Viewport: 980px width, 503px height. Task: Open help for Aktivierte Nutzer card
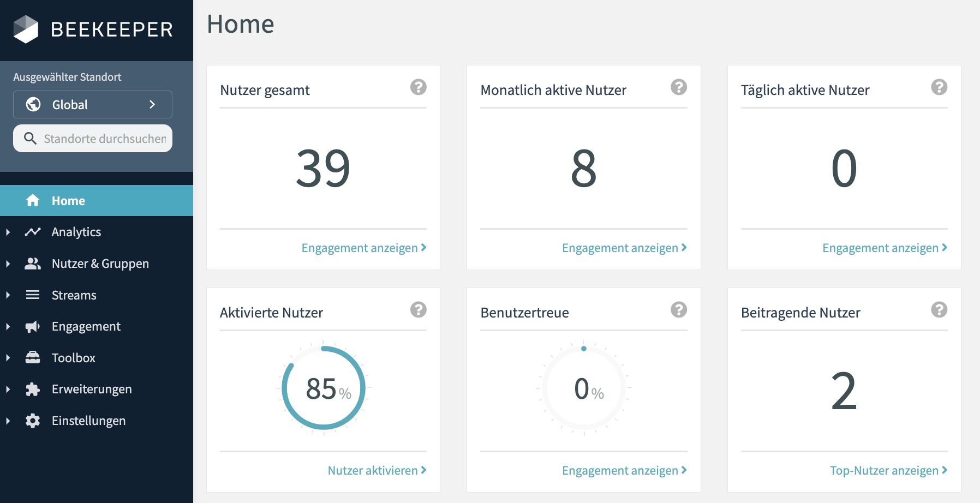click(419, 310)
